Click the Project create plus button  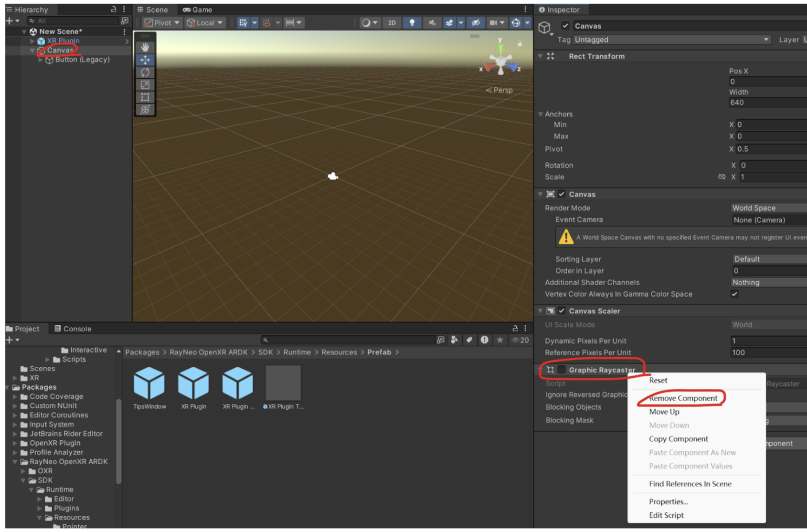(x=9, y=340)
